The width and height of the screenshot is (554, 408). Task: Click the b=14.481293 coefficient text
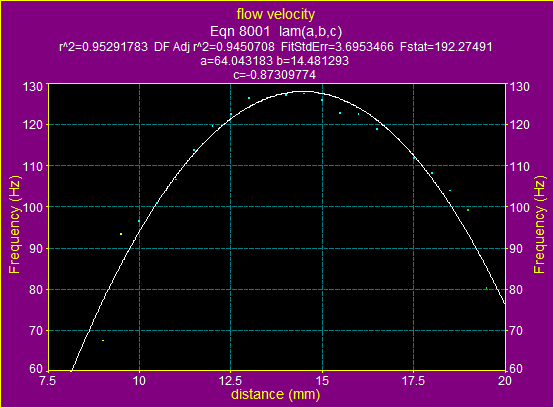(x=313, y=61)
